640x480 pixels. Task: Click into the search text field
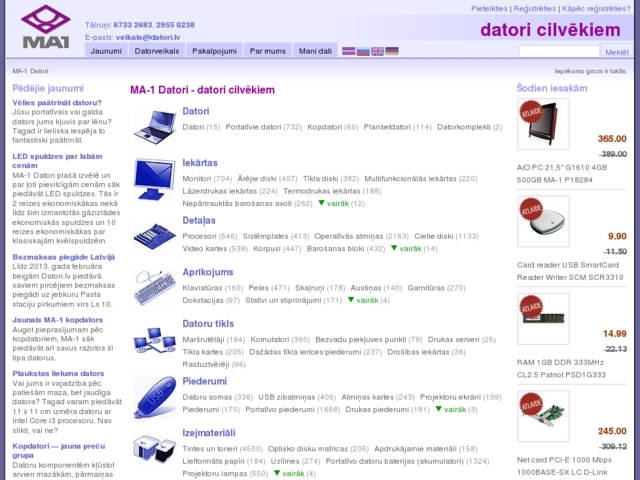559,51
